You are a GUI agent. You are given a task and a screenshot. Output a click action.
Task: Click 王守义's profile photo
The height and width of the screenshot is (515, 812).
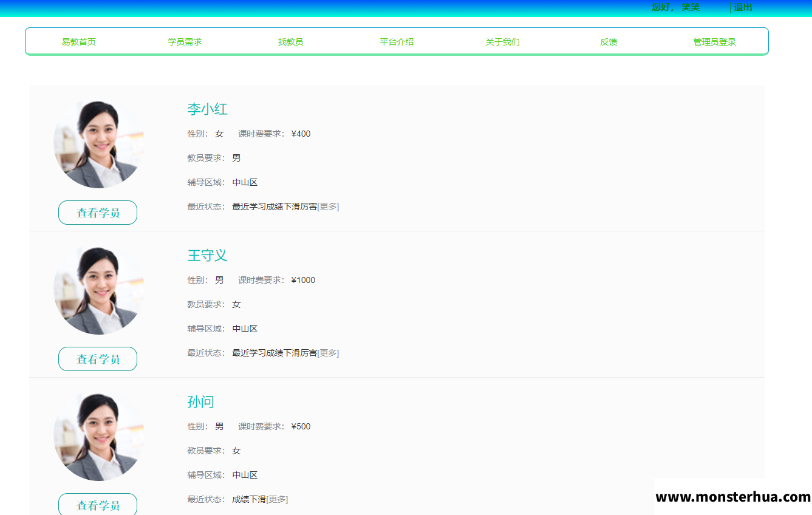click(x=98, y=290)
